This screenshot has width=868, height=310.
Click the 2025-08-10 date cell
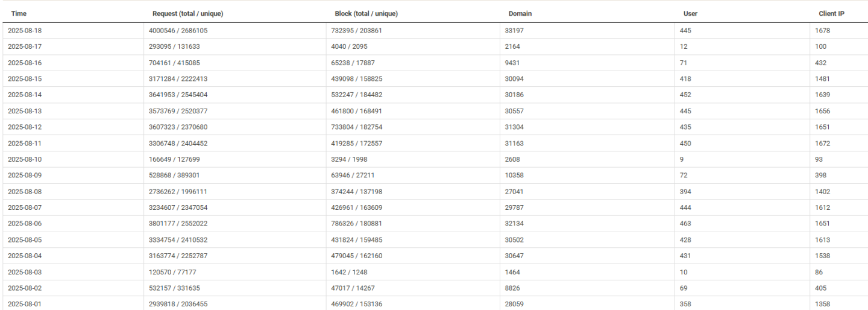[x=25, y=159]
